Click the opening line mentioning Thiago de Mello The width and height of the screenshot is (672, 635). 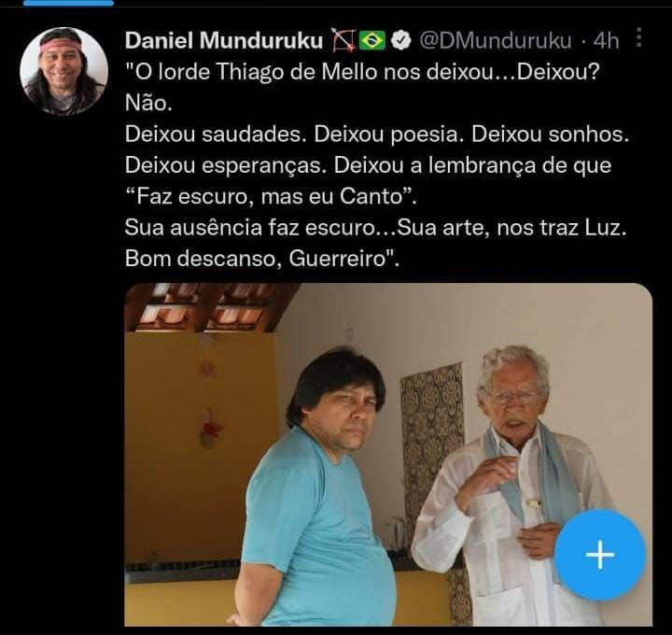click(362, 72)
